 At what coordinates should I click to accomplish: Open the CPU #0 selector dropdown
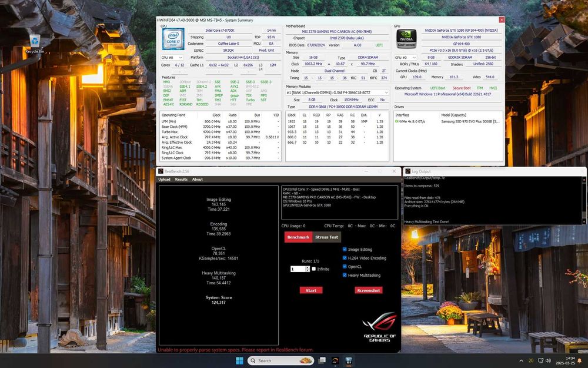[172, 58]
